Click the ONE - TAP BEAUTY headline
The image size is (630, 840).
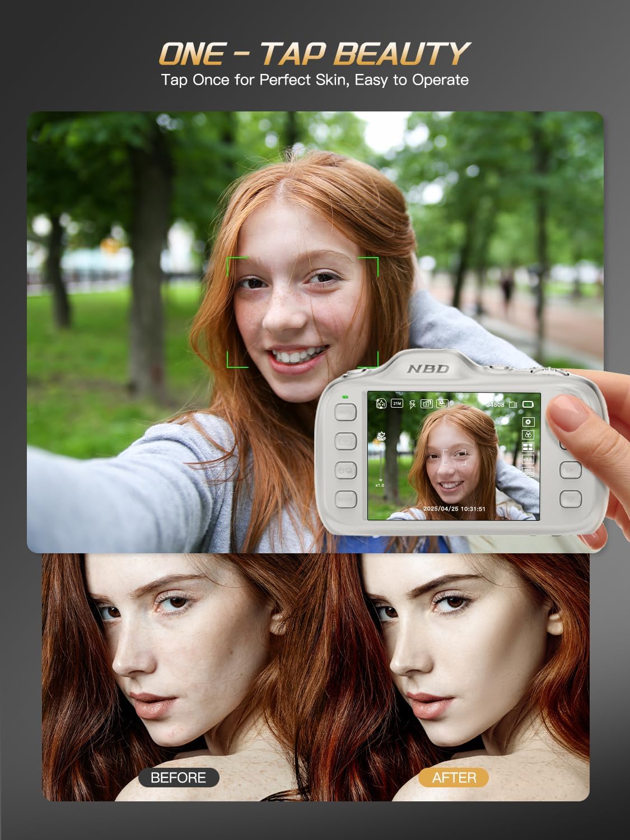pos(315,54)
